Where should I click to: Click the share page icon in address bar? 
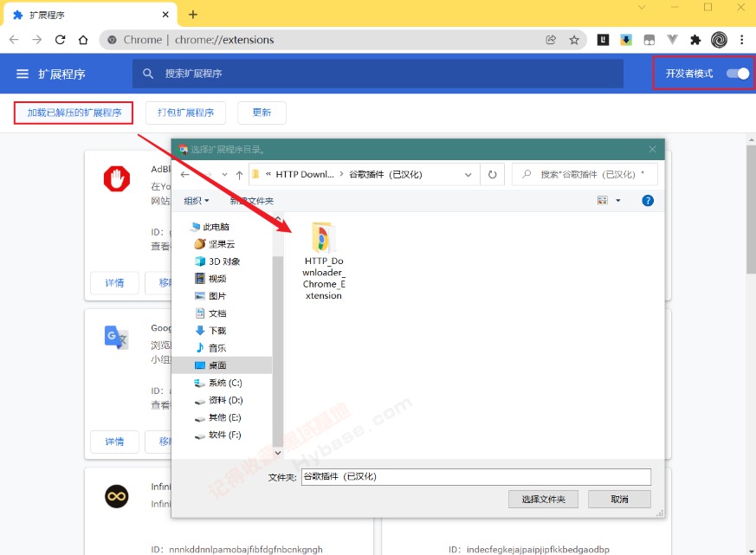tap(551, 40)
